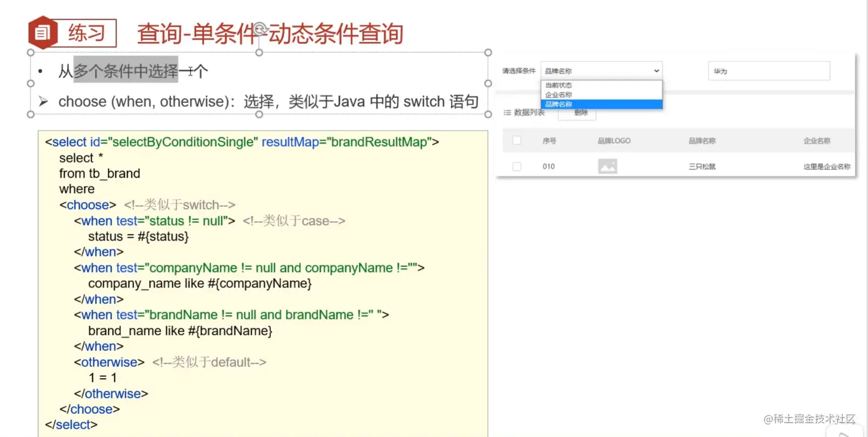868x437 pixels.
Task: Click the 品牌LOGO column header
Action: pyautogui.click(x=614, y=141)
